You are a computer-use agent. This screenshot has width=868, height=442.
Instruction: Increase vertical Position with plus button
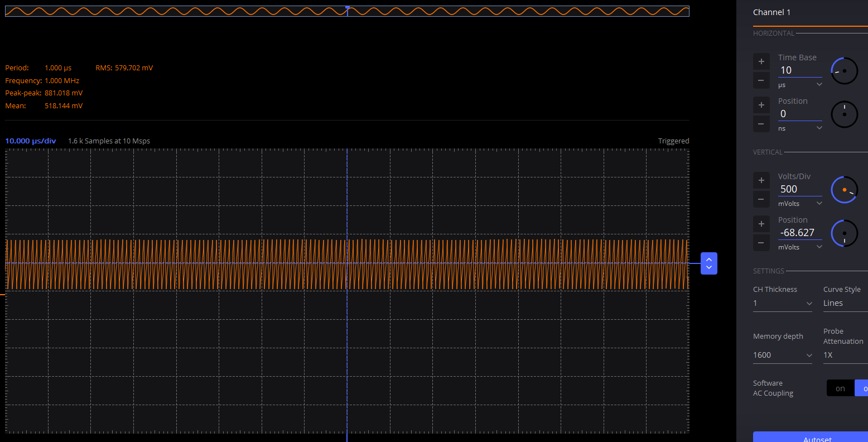761,224
